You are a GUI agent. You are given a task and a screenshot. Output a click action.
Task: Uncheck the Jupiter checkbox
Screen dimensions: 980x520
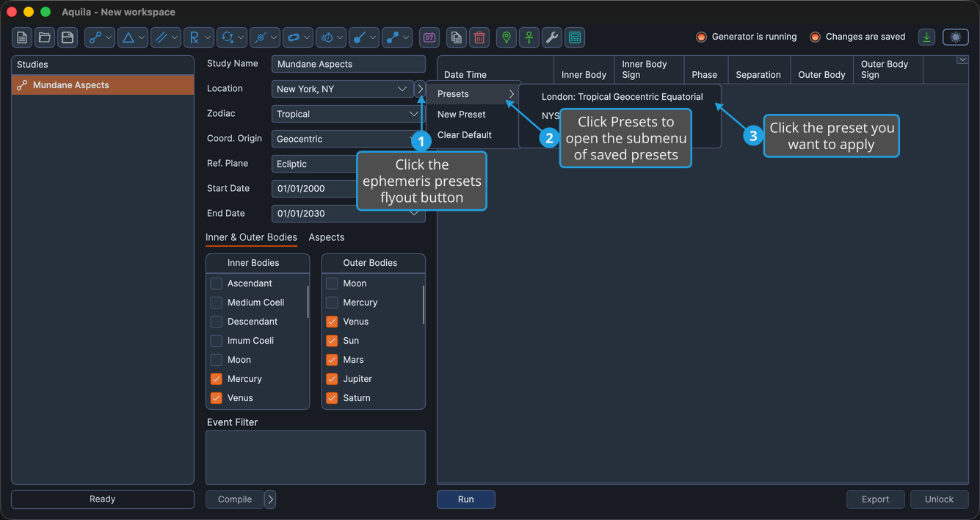coord(332,379)
